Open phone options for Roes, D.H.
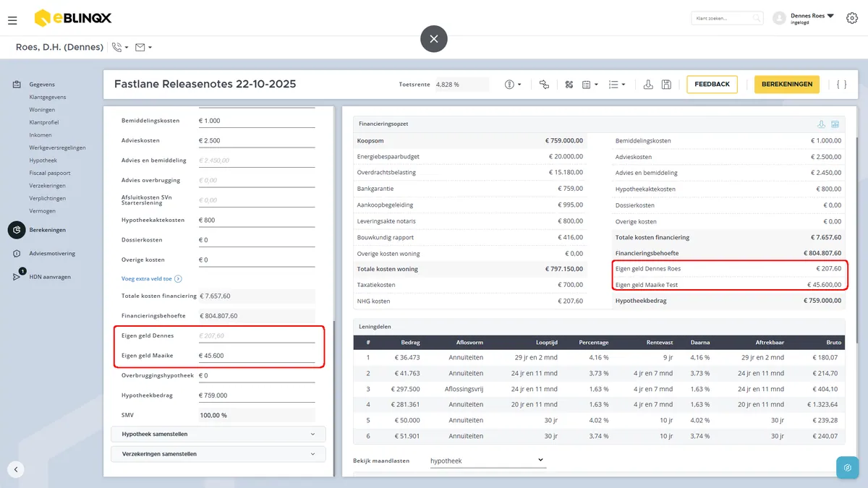868x488 pixels. tap(120, 48)
